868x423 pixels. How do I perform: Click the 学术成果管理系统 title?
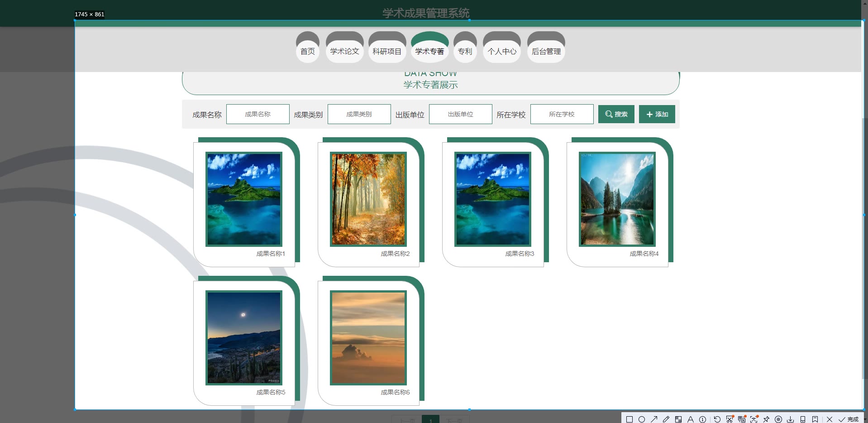[x=426, y=13]
